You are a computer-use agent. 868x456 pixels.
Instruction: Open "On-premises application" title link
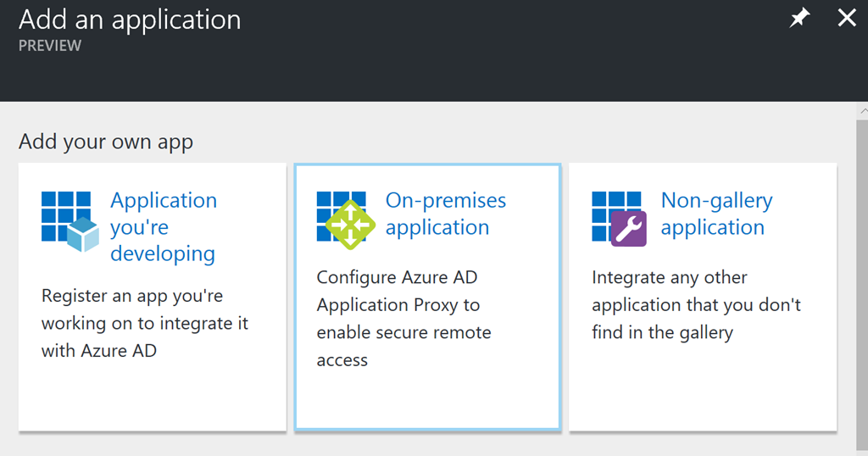tap(446, 214)
